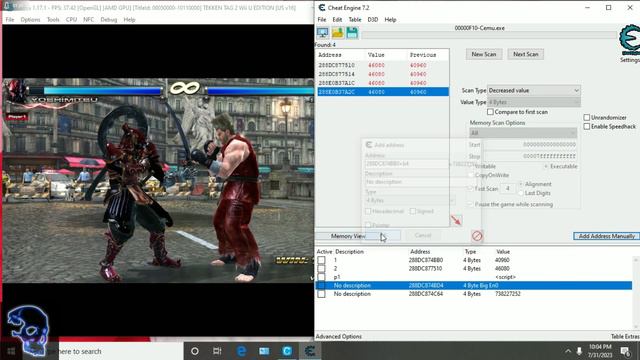
Task: Click Add Address Manually button
Action: click(x=607, y=236)
